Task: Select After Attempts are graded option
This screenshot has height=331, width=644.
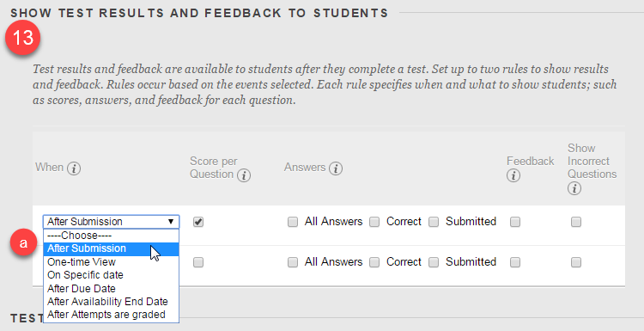Action: tap(111, 315)
